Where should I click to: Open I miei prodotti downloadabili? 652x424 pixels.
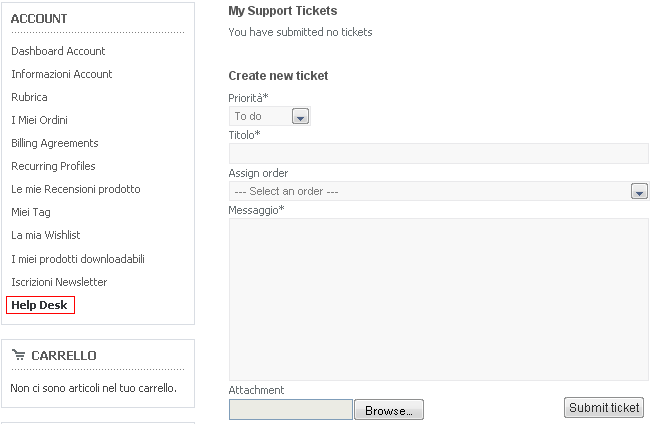click(x=78, y=259)
